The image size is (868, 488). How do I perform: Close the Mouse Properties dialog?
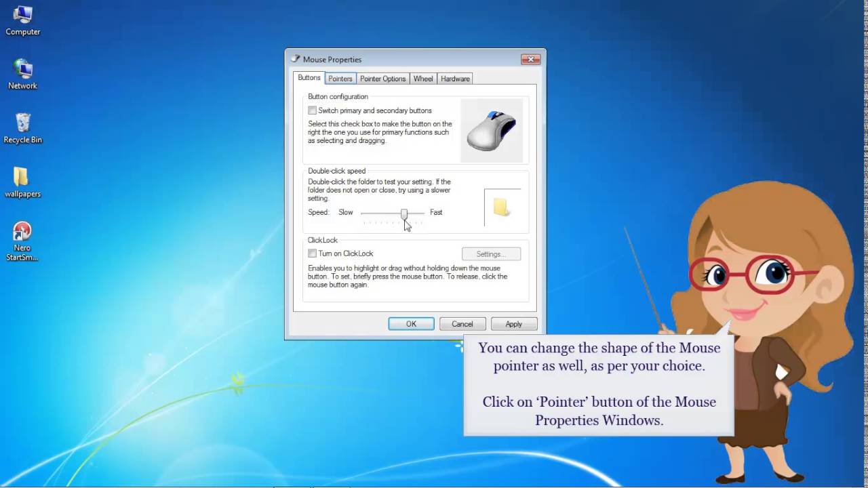pos(531,59)
